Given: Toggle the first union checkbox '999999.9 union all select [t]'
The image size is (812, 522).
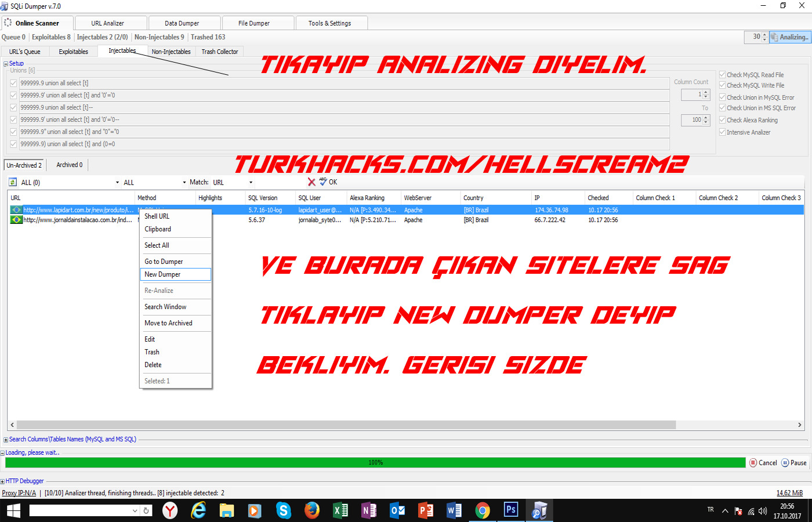Looking at the screenshot, I should (13, 83).
